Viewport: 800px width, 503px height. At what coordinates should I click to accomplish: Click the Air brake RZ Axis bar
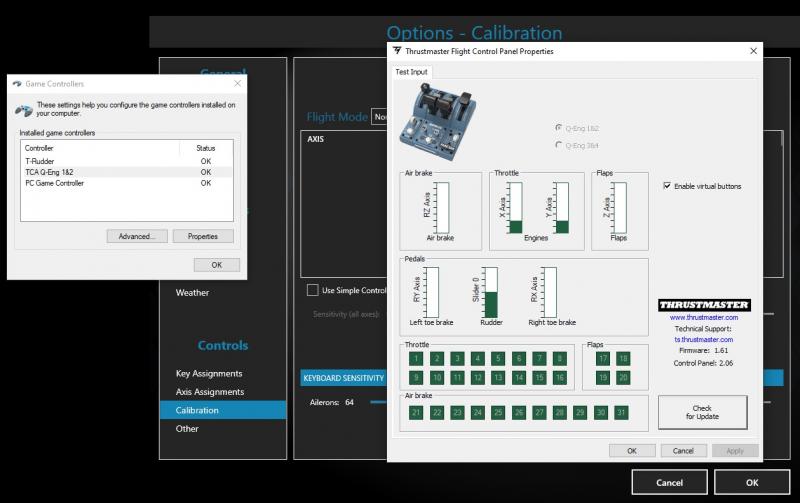[x=442, y=208]
